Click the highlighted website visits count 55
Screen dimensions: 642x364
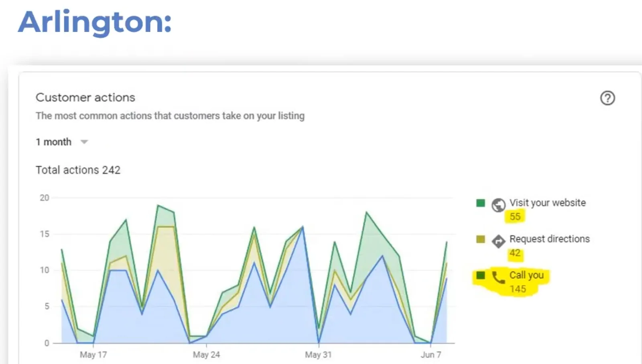515,216
